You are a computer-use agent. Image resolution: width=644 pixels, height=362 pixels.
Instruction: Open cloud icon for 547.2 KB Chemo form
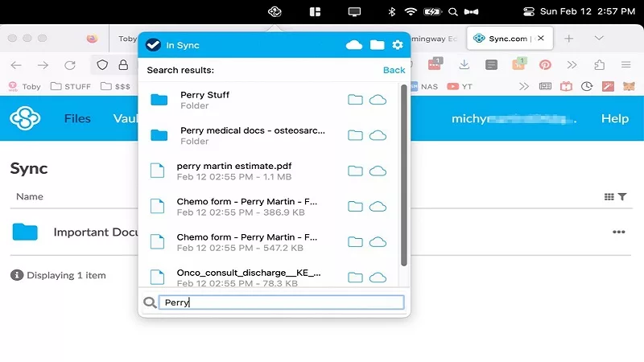click(378, 242)
